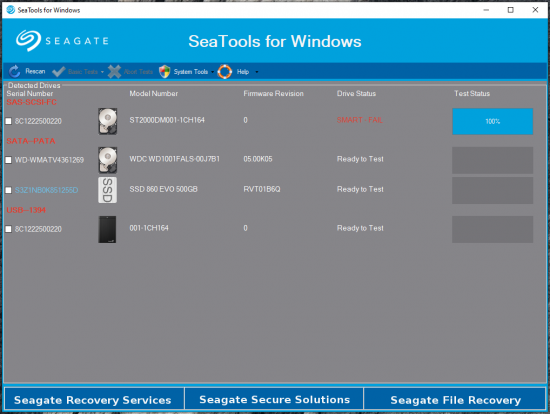The image size is (550, 414).
Task: Click Ready to Test status for 001-1CH164
Action: [x=360, y=228]
